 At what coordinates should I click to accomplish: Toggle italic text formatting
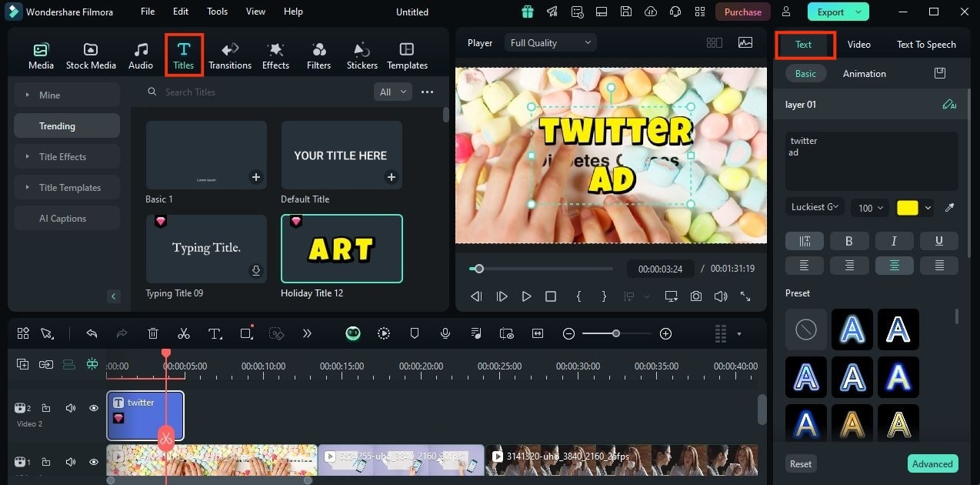(x=894, y=241)
